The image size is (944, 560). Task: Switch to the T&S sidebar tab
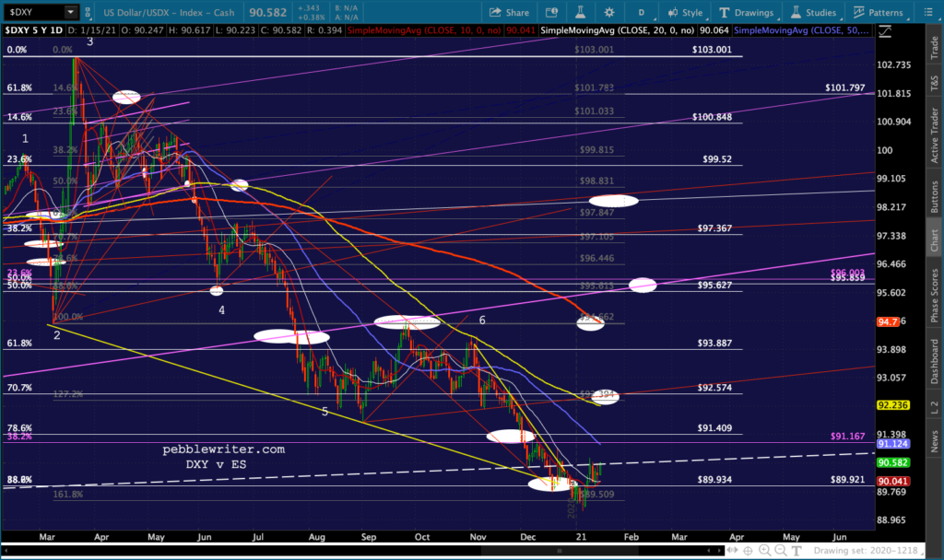pyautogui.click(x=935, y=83)
